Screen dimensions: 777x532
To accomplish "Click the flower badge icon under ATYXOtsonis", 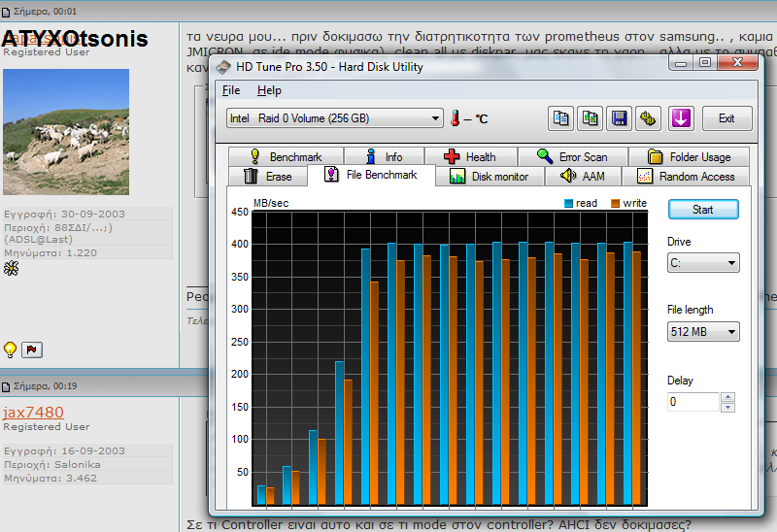I will 11,269.
